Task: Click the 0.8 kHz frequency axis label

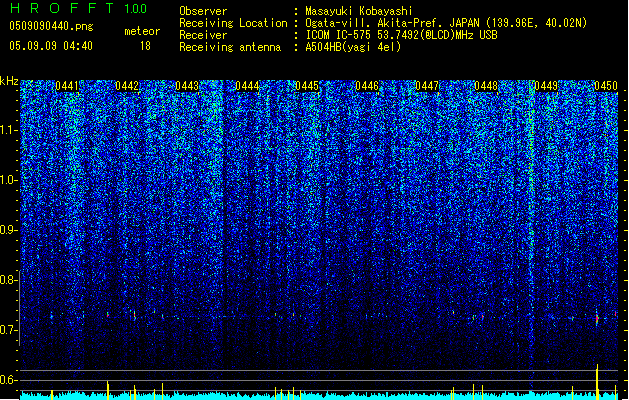Action: pos(9,280)
